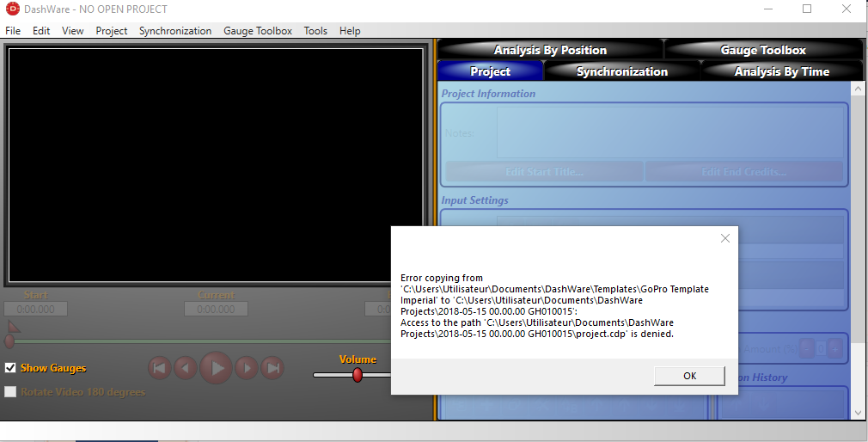Switch to the Gauge Toolbox tab
The image size is (868, 442).
click(763, 50)
